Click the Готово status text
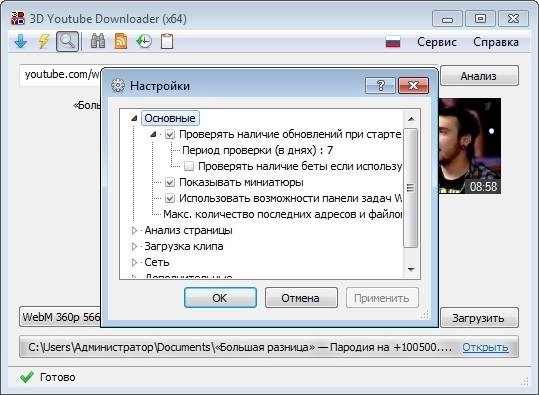Viewport: 539px width, 395px height. tap(57, 377)
